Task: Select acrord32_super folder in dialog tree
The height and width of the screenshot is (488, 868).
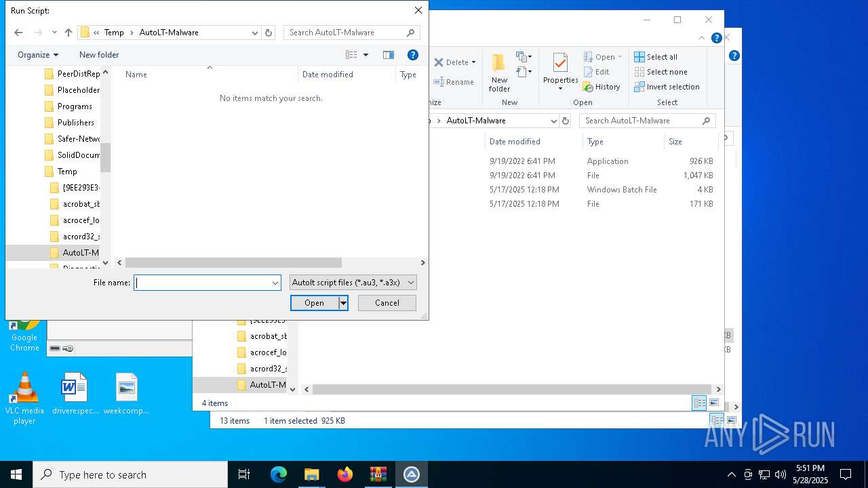Action: pos(75,237)
